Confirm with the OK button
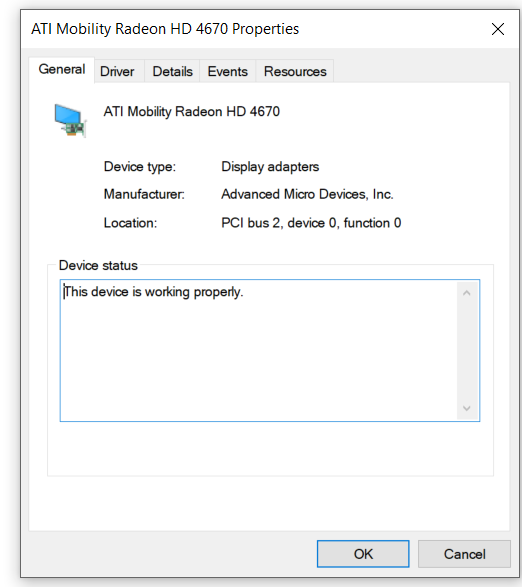 pyautogui.click(x=363, y=554)
